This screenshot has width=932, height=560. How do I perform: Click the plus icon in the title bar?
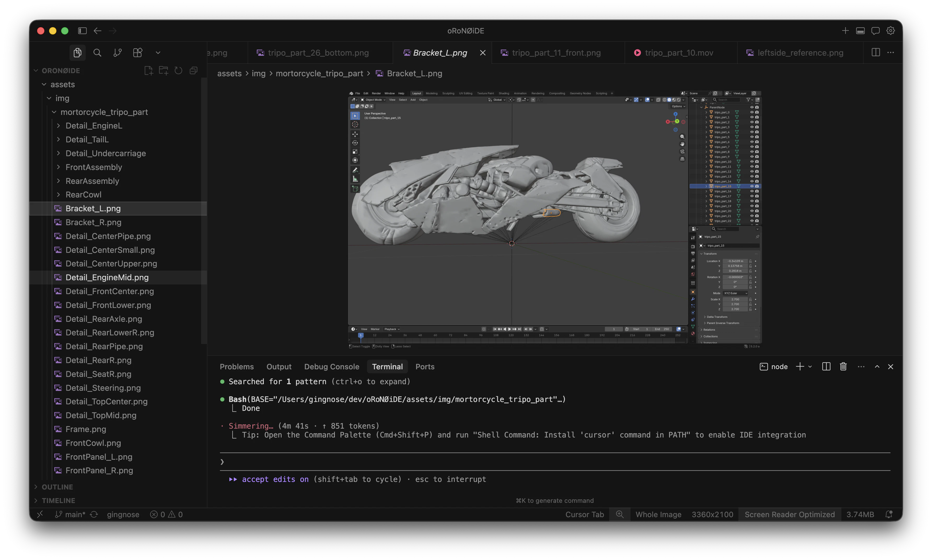(845, 31)
